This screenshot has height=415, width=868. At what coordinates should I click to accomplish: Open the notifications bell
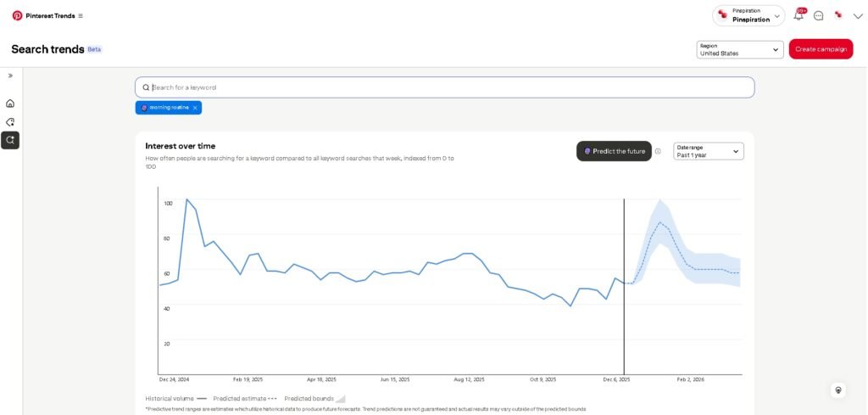point(798,15)
